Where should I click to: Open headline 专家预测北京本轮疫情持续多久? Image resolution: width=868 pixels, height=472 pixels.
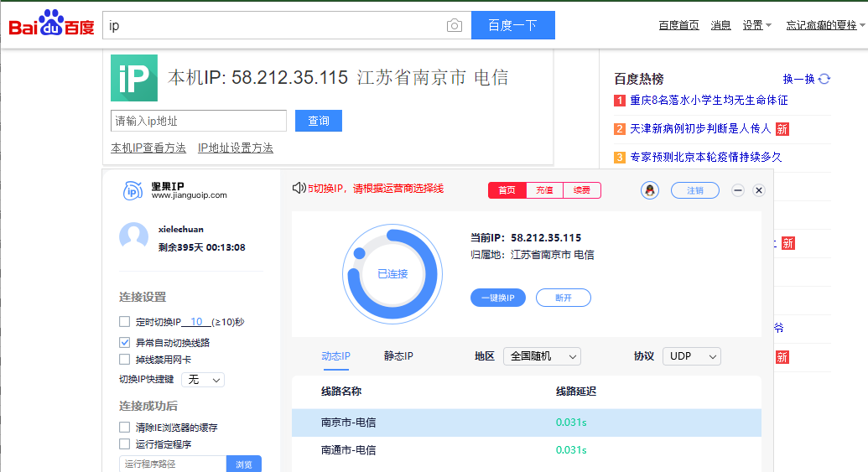point(706,157)
